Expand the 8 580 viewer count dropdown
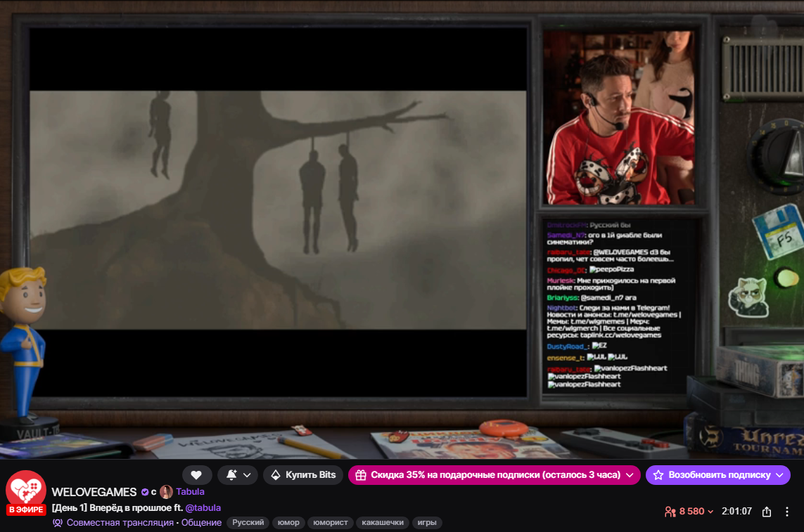This screenshot has width=804, height=532. (x=696, y=512)
